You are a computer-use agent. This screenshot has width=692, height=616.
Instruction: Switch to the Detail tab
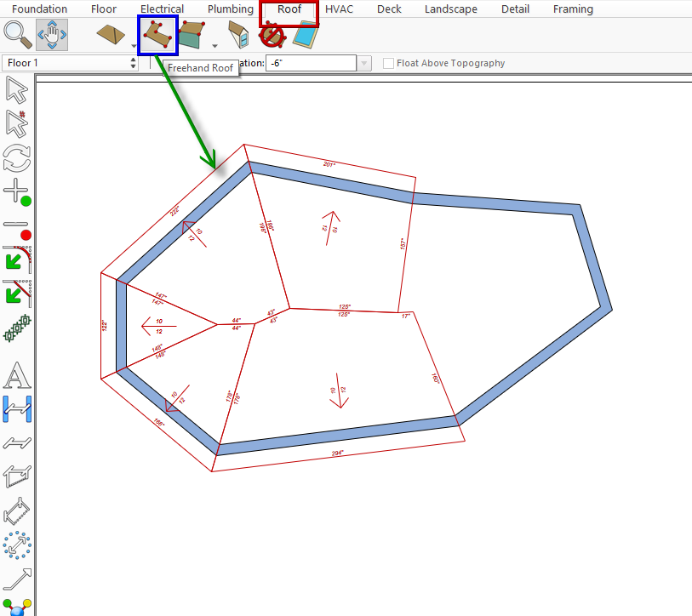pos(515,9)
